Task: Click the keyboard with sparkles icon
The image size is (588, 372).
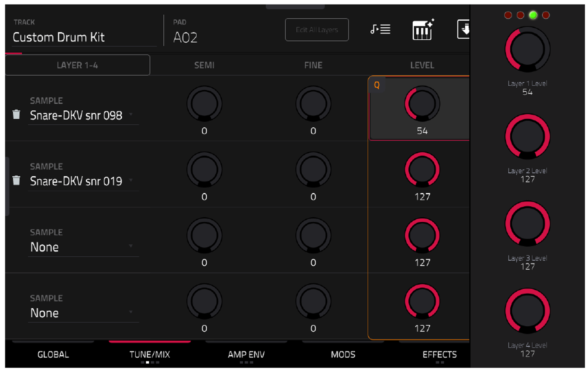Action: click(x=423, y=29)
